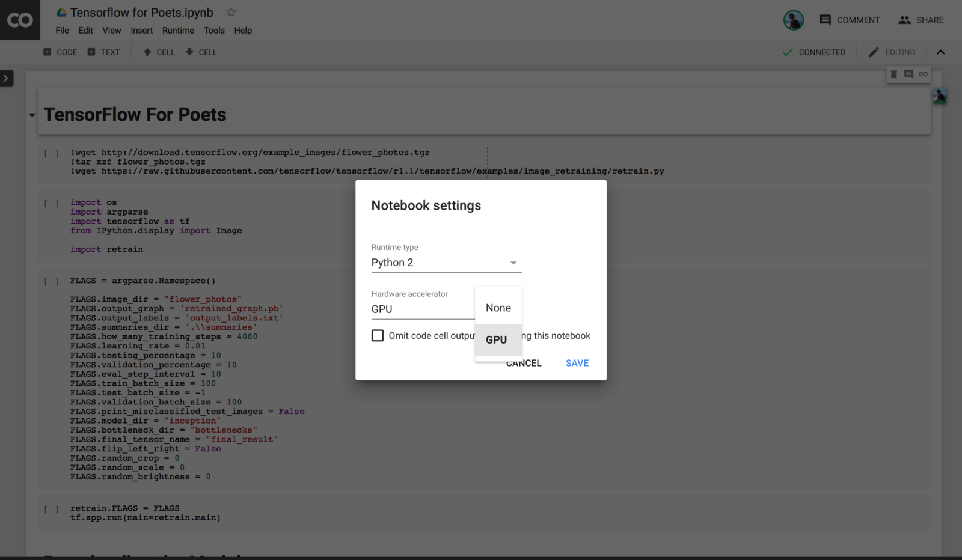Delete the selected cell with trash icon
Screen dimensions: 962x560
pos(893,74)
